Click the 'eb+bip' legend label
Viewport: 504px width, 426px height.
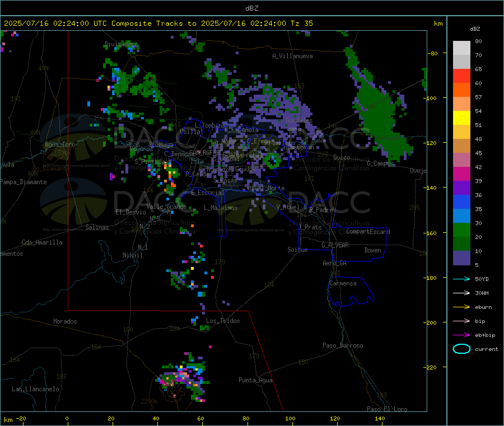pyautogui.click(x=485, y=335)
